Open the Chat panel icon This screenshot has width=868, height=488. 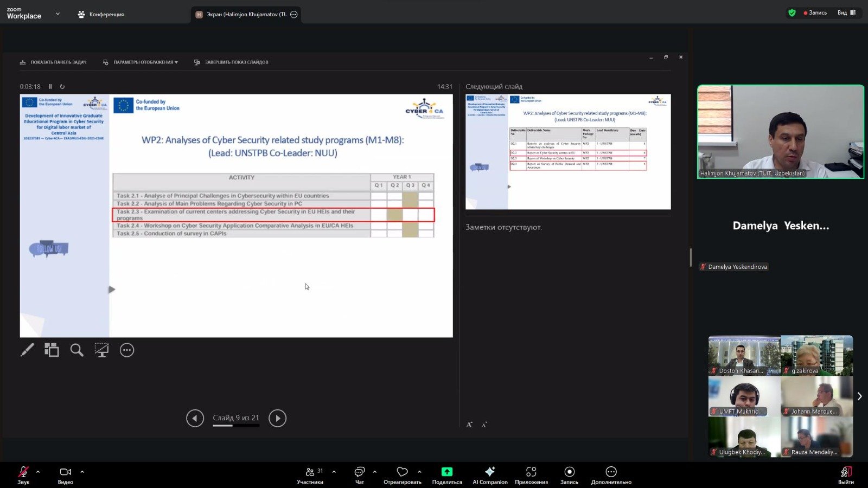(x=359, y=475)
